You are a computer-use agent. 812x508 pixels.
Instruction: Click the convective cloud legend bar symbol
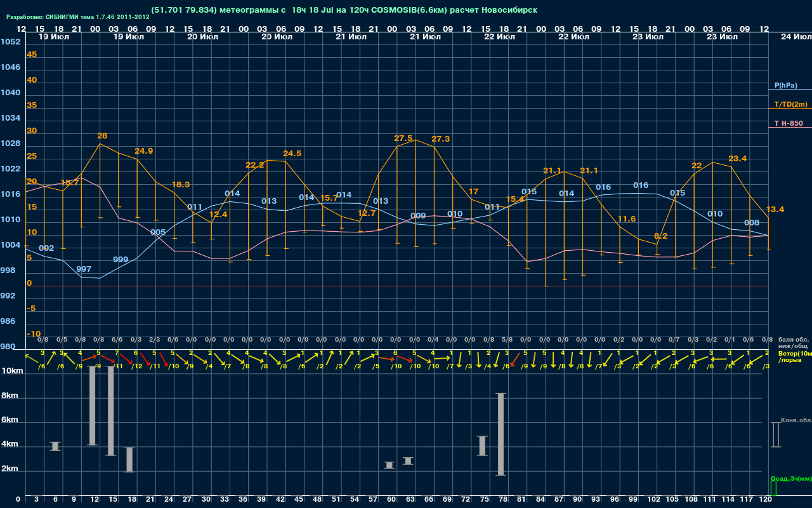(775, 434)
